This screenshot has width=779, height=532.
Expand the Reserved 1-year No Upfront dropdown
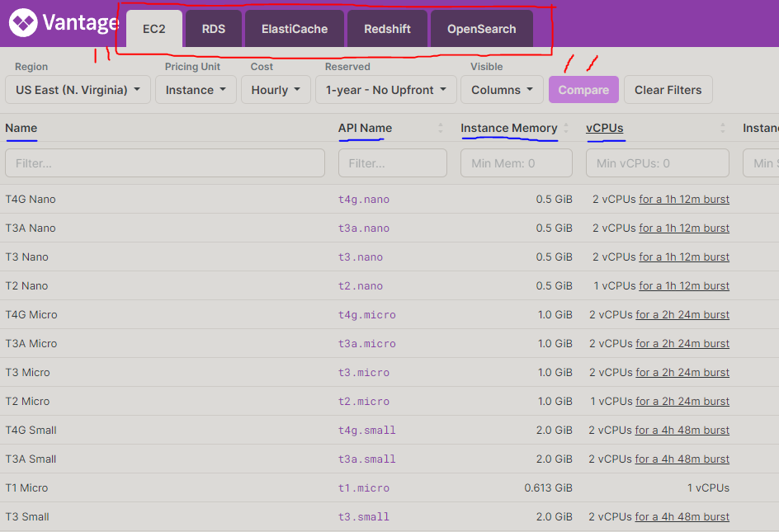click(386, 90)
